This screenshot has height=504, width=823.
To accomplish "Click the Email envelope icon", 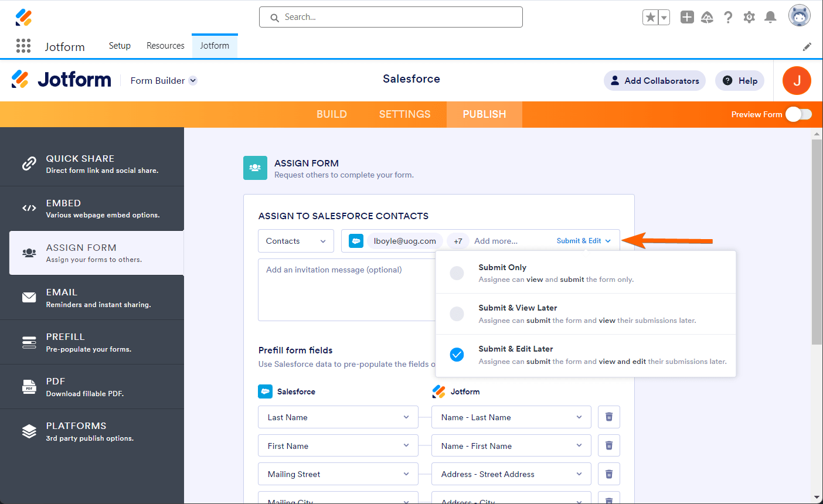I will 29,297.
